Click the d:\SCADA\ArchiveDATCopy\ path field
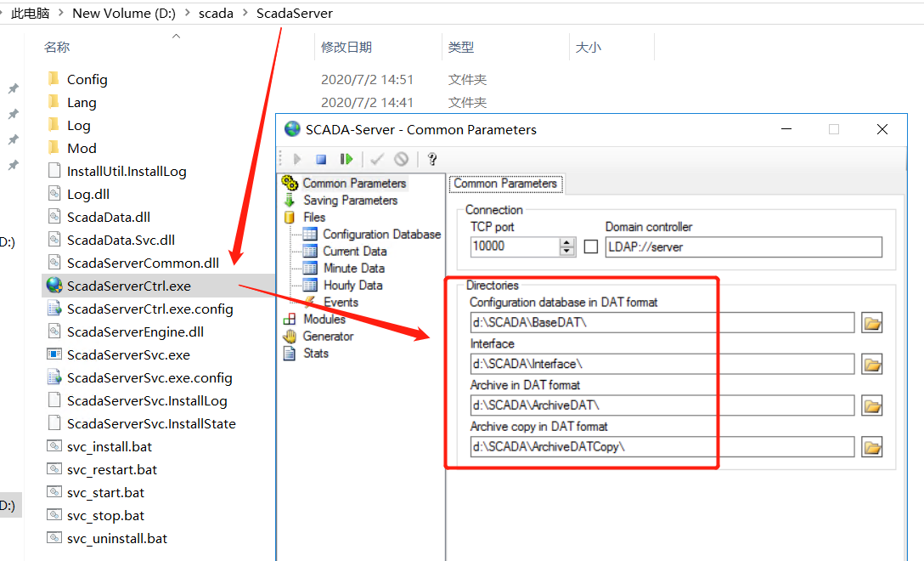 coord(662,447)
